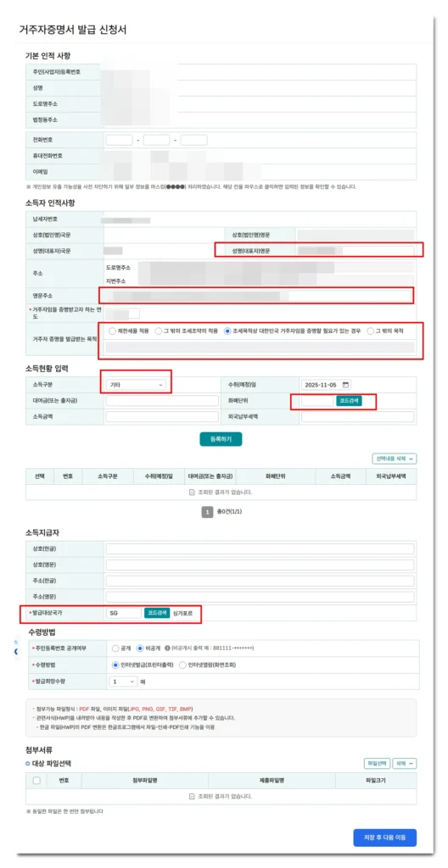Screen dimensions: 448x868
Task: Select the 그 밖의 목적 radio option
Action: (x=371, y=331)
